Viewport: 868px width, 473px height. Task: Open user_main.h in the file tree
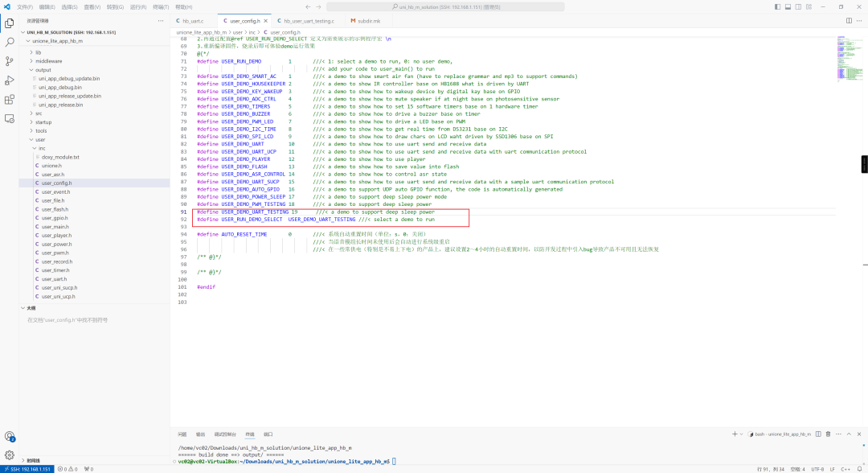[55, 227]
